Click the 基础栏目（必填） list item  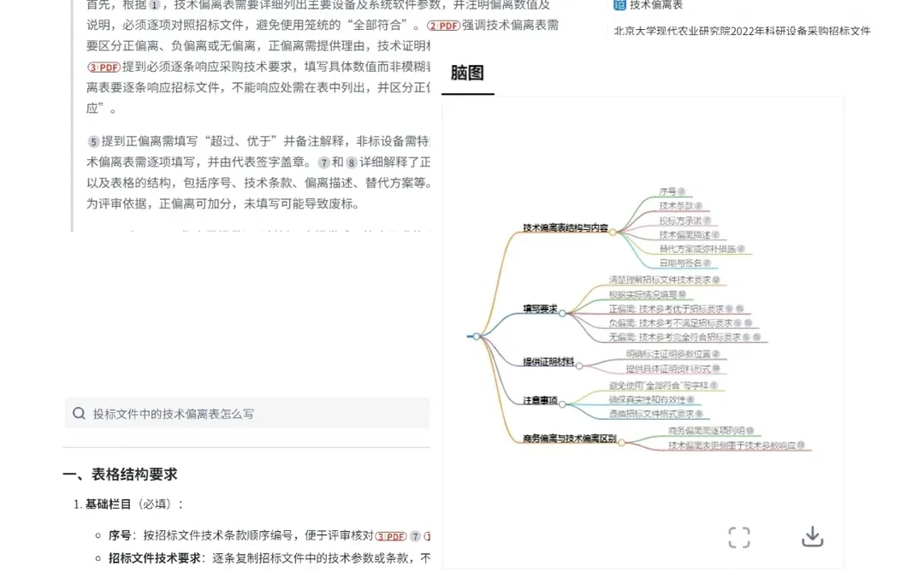point(128,504)
